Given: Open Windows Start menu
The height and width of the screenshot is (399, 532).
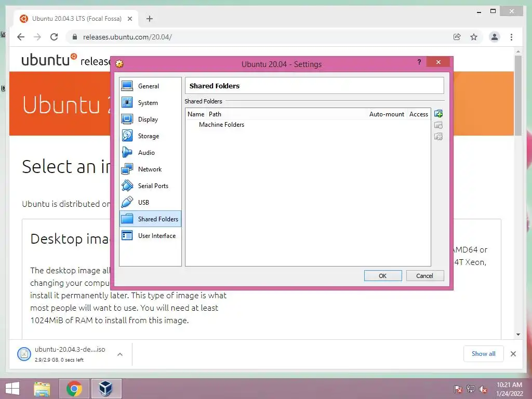Looking at the screenshot, I should pyautogui.click(x=12, y=389).
